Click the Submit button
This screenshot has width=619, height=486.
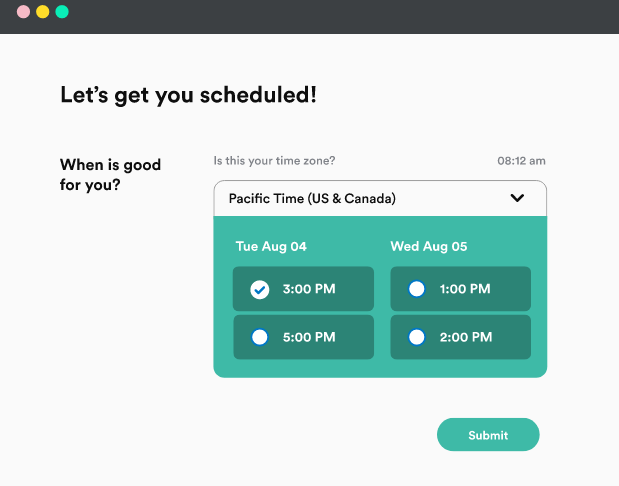(x=488, y=435)
